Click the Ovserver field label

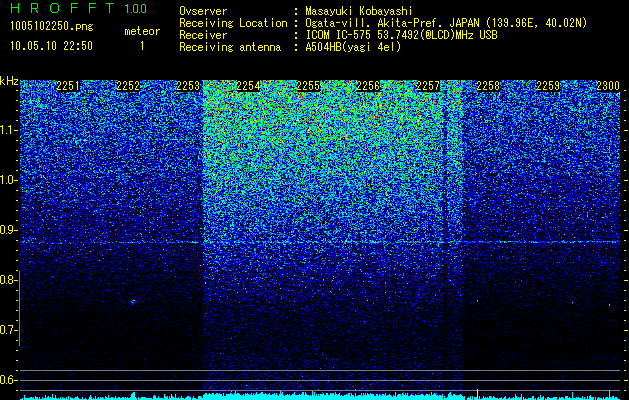(203, 11)
